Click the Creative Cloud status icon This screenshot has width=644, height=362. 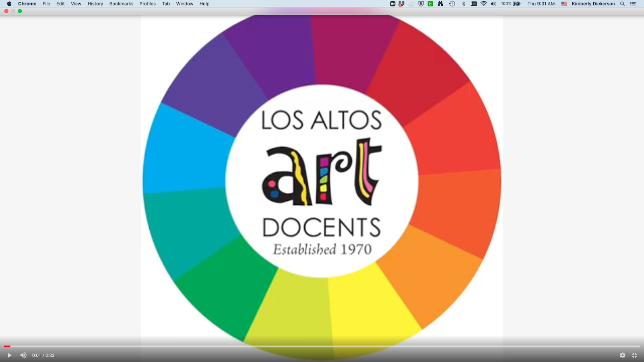pos(411,4)
